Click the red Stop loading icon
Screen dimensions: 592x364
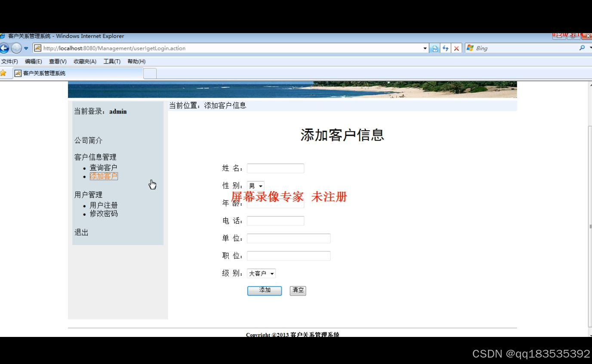tap(456, 48)
